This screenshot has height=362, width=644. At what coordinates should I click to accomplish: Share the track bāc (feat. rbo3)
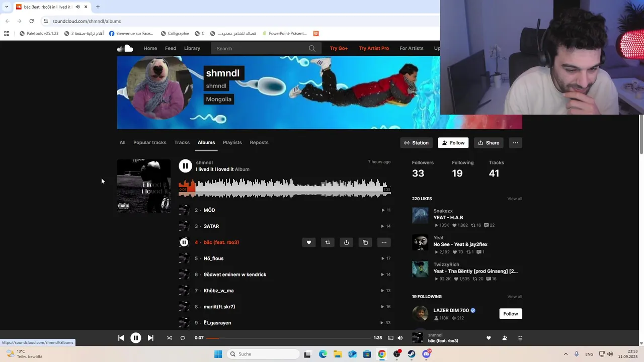click(x=346, y=242)
